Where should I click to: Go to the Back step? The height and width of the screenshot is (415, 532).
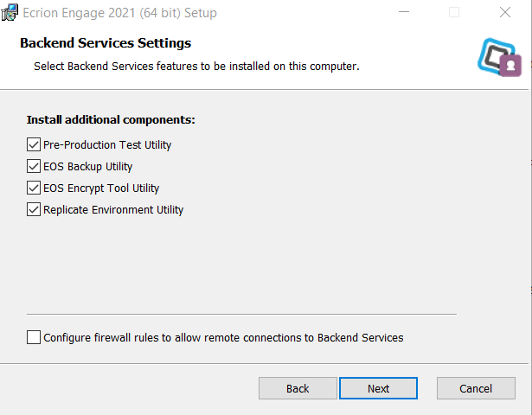click(298, 388)
